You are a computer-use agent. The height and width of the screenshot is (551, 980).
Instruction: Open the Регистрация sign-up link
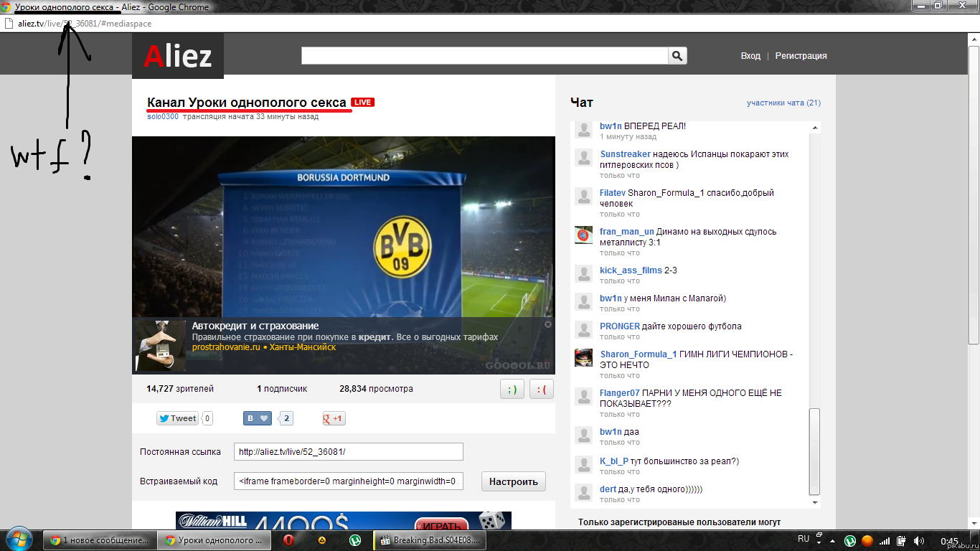[801, 56]
